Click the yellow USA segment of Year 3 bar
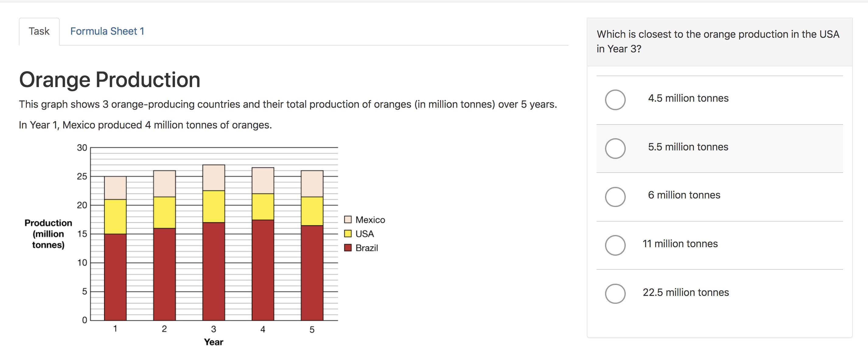 pos(214,206)
